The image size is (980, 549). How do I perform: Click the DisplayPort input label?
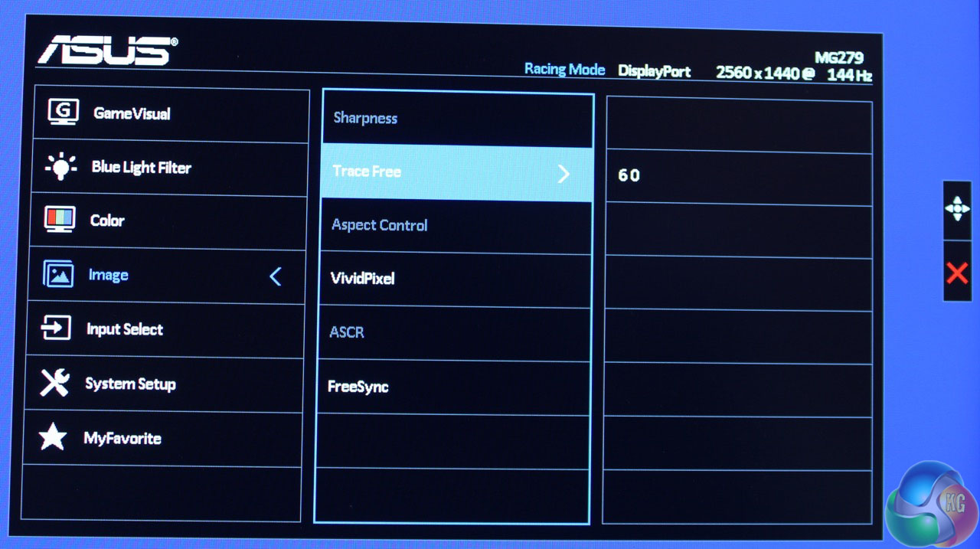pos(655,71)
